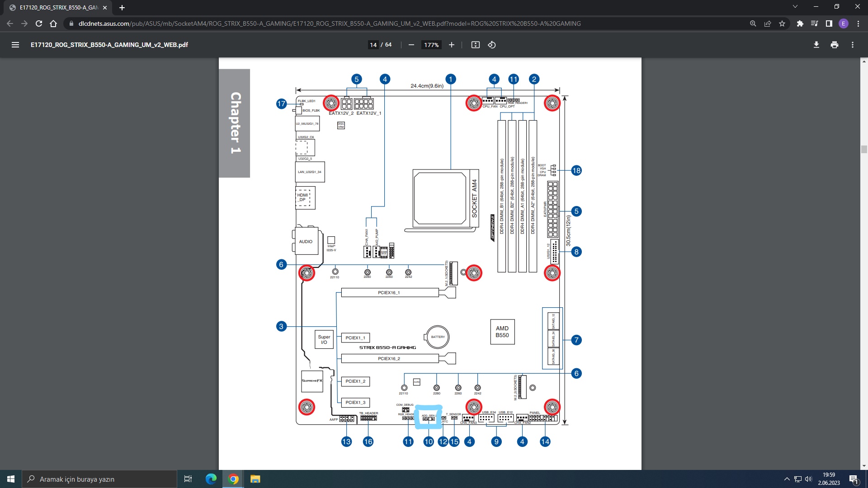Open the Chrome extensions puzzle icon
This screenshot has height=488, width=868.
(x=800, y=23)
